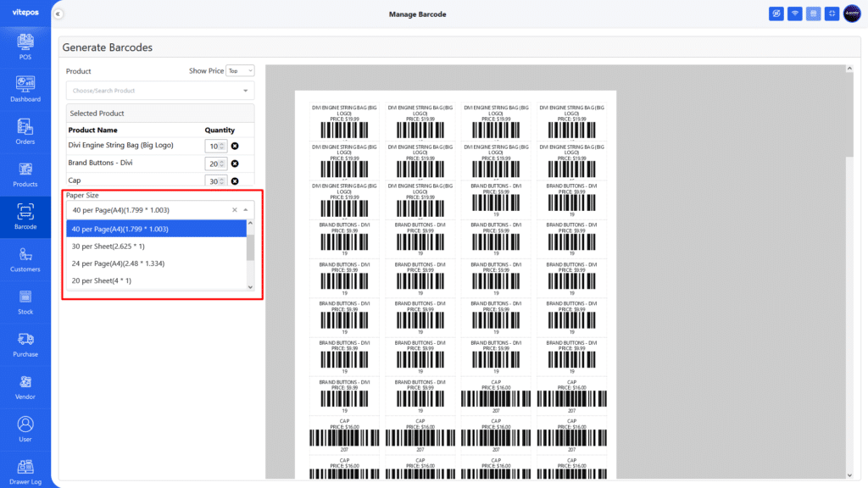The image size is (868, 488).
Task: Click the Product Name column header
Action: tap(92, 130)
